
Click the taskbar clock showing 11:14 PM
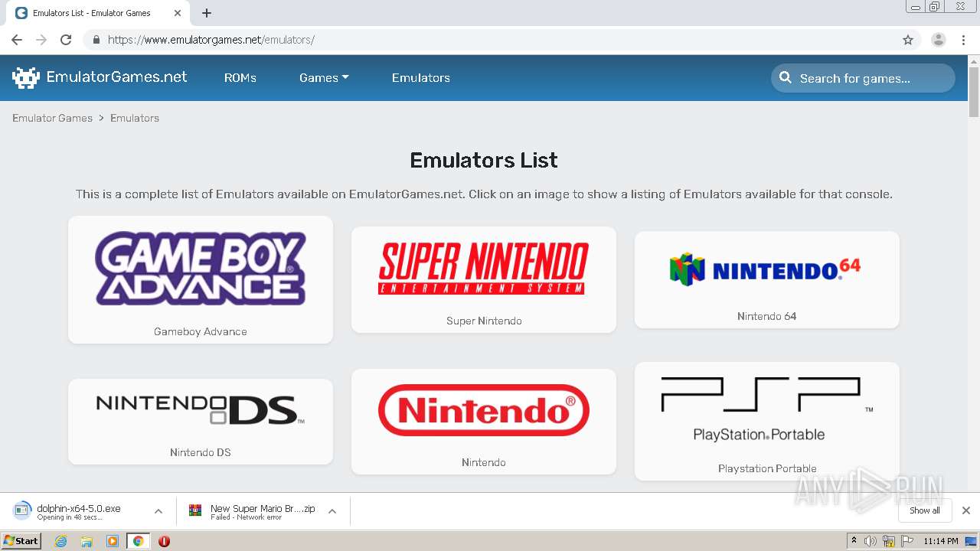pyautogui.click(x=940, y=541)
